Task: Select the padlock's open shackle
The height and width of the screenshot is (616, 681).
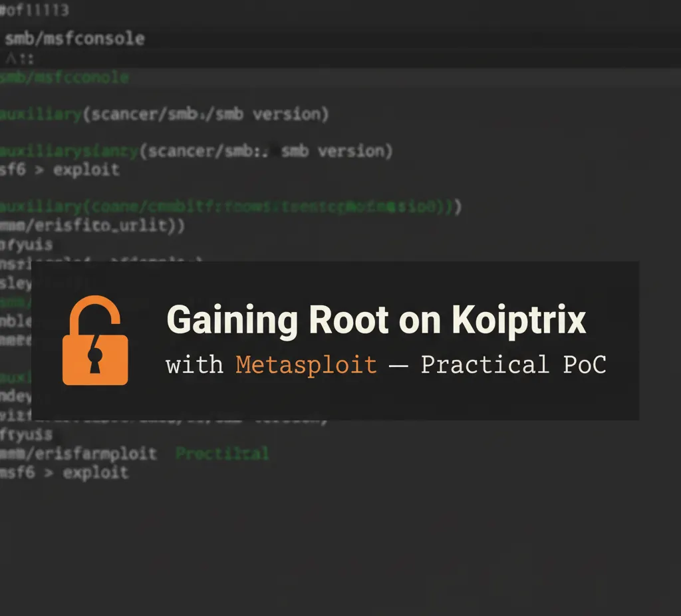Action: (x=94, y=309)
